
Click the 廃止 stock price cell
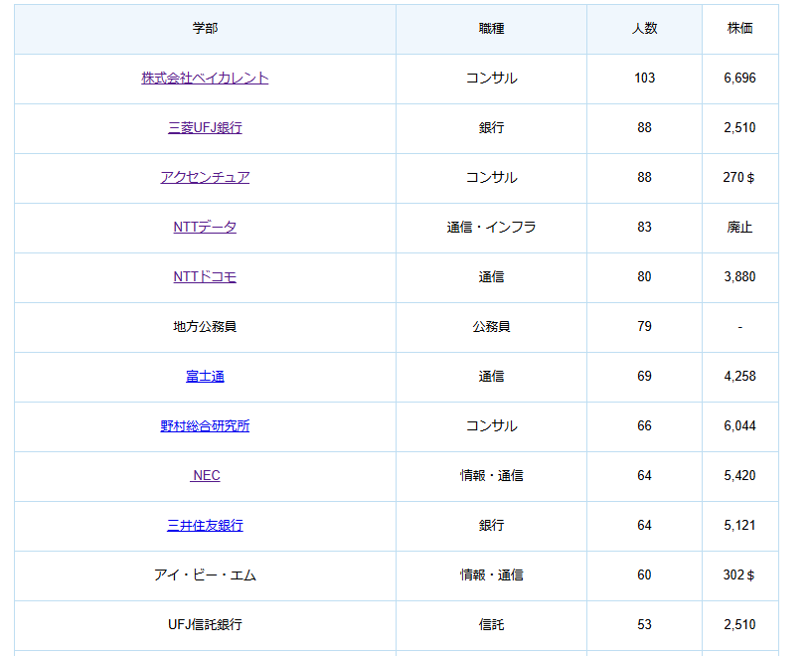pyautogui.click(x=740, y=228)
